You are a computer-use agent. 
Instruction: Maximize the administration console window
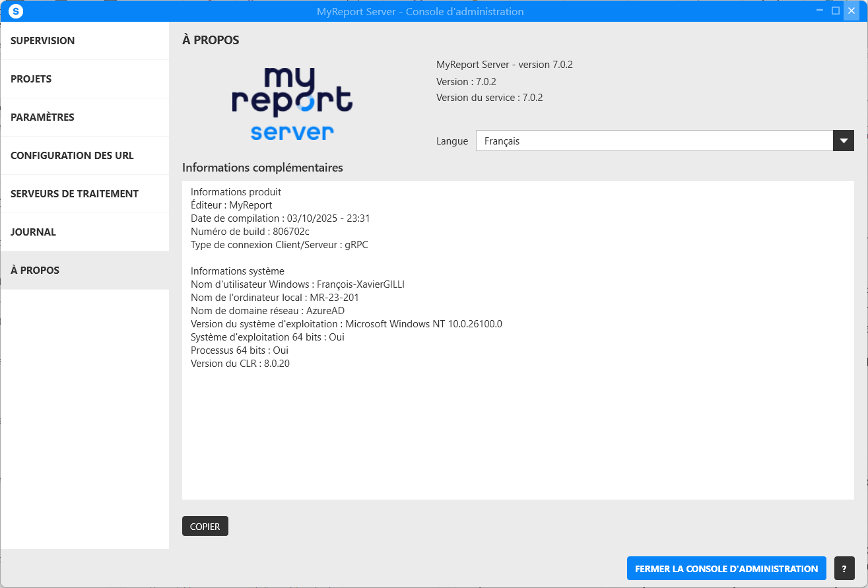pos(836,11)
